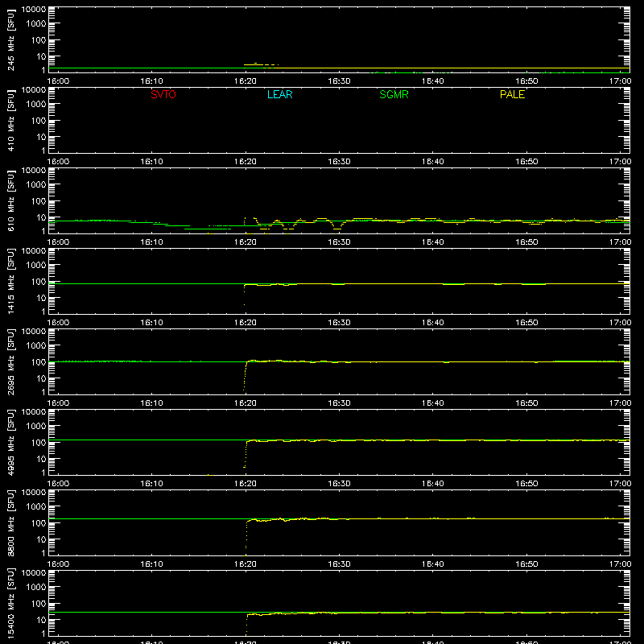Image resolution: width=644 pixels, height=644 pixels.
Task: Click the 16:50 tick label under 2695 MHz panel
Action: click(x=526, y=403)
